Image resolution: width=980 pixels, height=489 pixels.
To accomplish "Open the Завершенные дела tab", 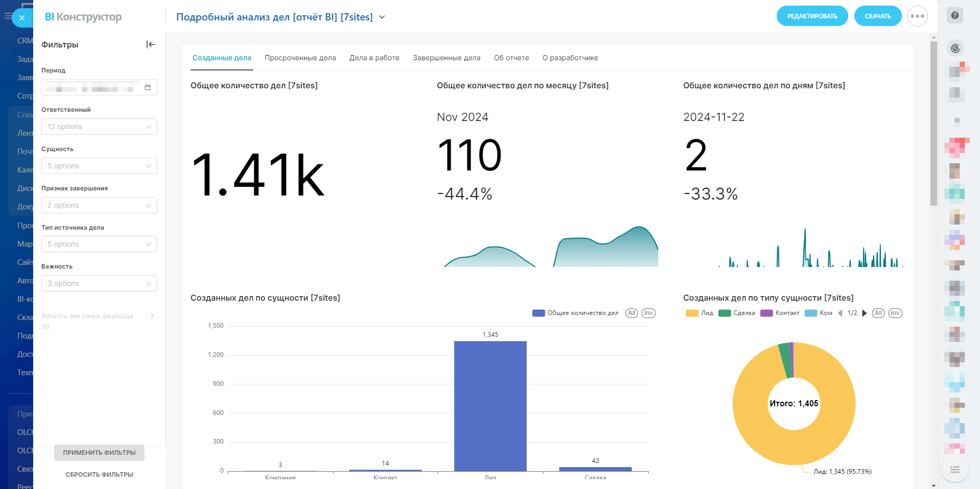I will pos(446,58).
